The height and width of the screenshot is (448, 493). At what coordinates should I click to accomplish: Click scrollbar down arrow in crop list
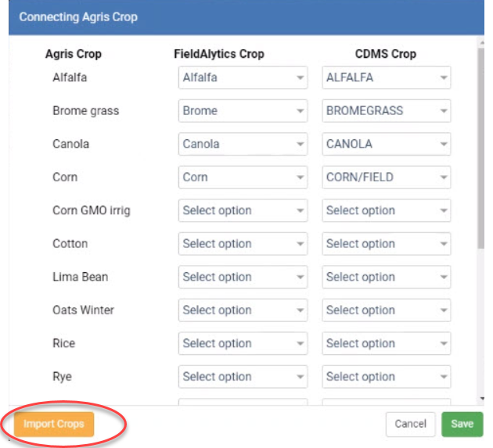pyautogui.click(x=482, y=399)
